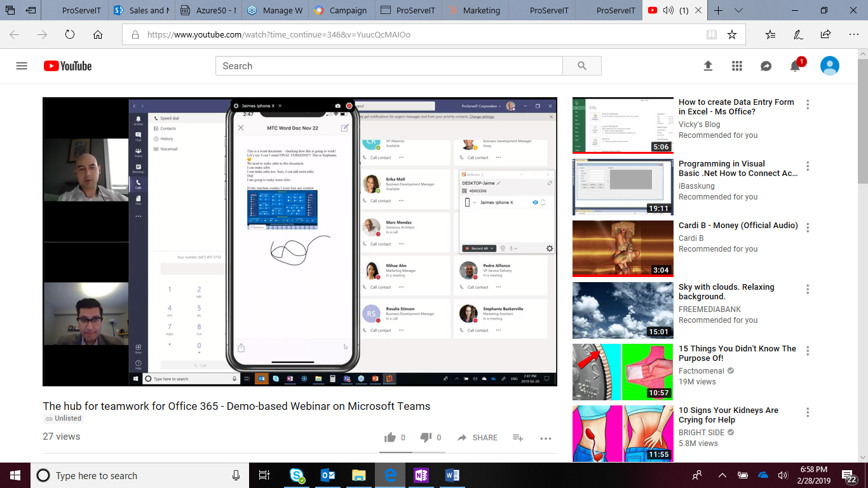This screenshot has width=868, height=488.
Task: Open Vicky's Blog channel link
Action: coord(699,125)
